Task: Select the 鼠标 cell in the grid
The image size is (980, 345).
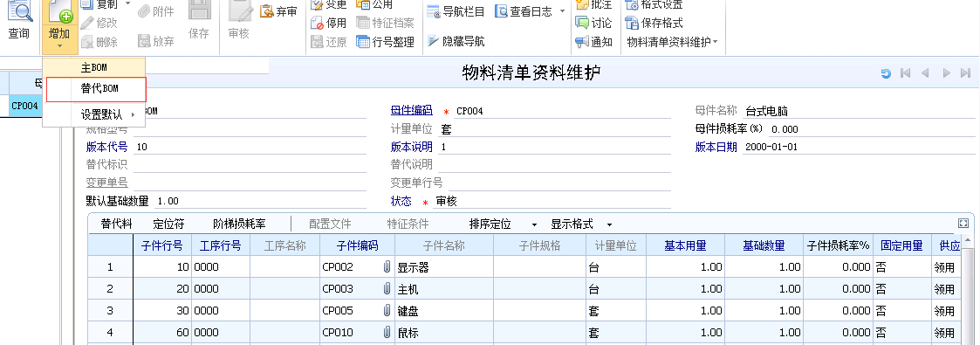Action: [x=444, y=333]
